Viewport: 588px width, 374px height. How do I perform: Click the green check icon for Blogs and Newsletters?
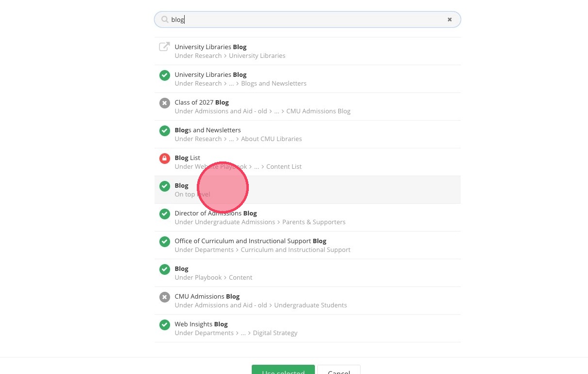(165, 131)
